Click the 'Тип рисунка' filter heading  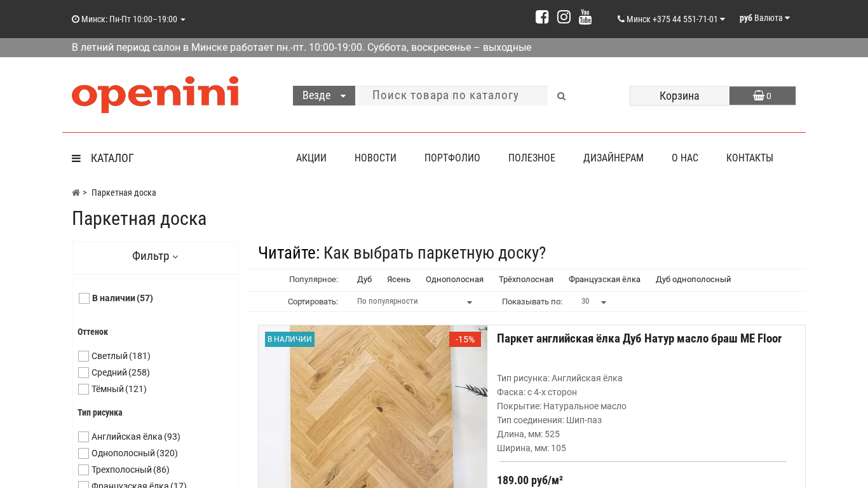coord(100,412)
